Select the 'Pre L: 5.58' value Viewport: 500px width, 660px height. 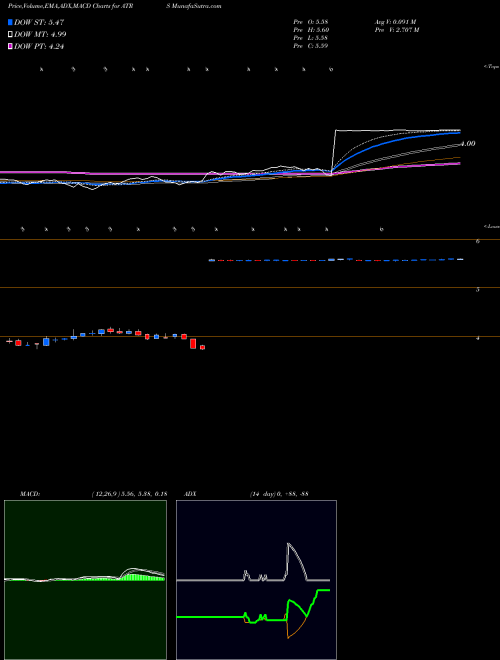click(x=311, y=38)
